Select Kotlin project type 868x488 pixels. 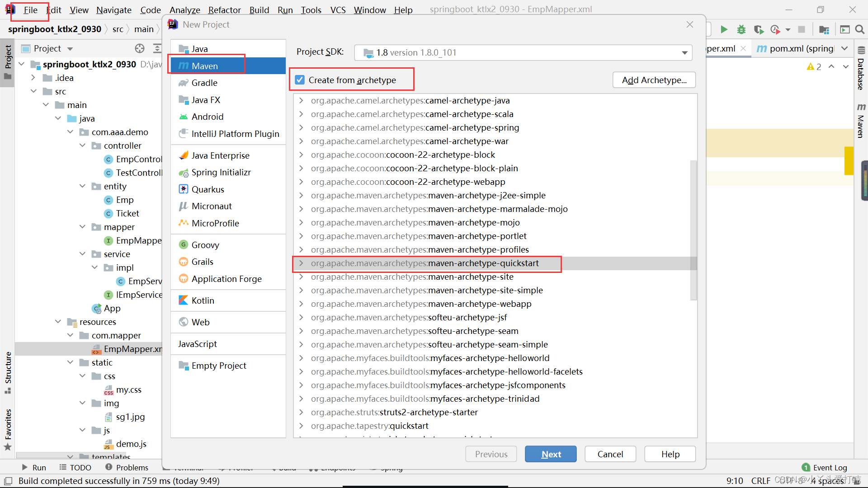[228, 300]
